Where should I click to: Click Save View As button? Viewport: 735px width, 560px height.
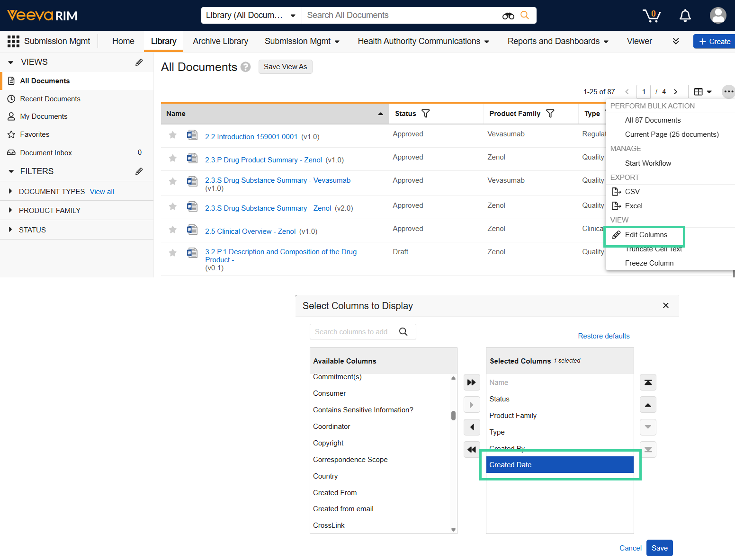coord(285,67)
